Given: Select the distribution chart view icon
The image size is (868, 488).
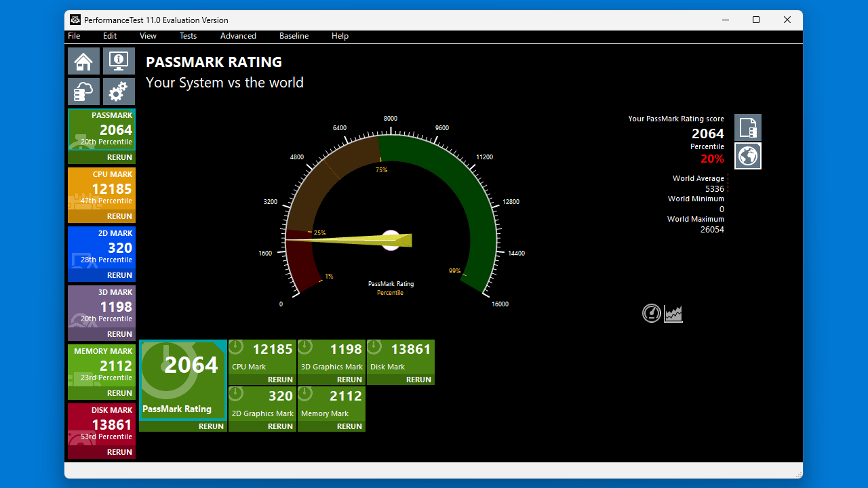Looking at the screenshot, I should (x=673, y=313).
